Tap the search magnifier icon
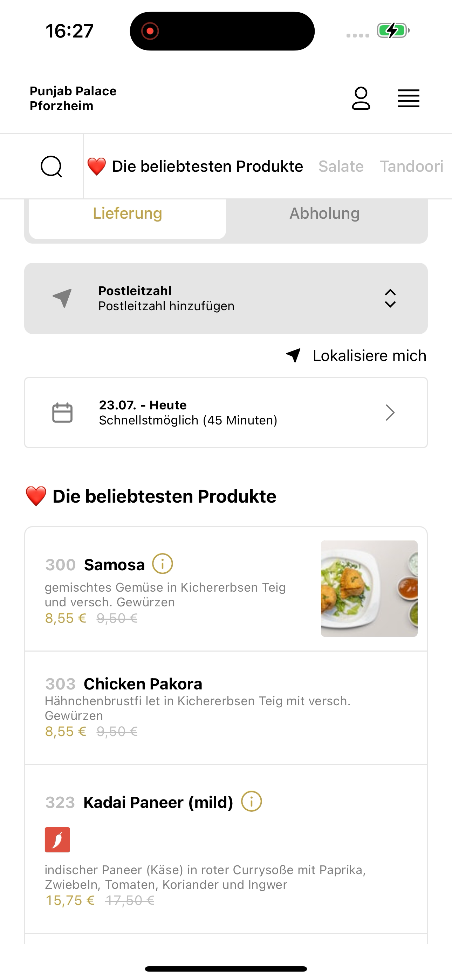452x980 pixels. (x=52, y=166)
